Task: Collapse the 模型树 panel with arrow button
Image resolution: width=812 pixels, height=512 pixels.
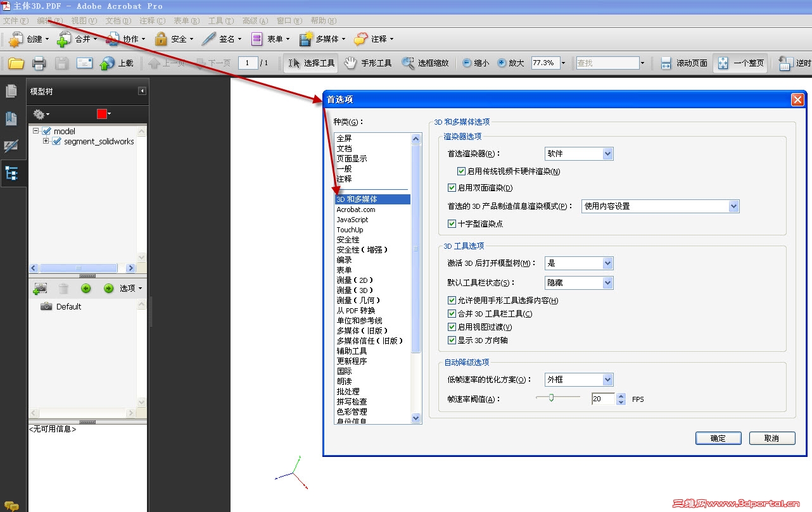Action: [x=142, y=91]
